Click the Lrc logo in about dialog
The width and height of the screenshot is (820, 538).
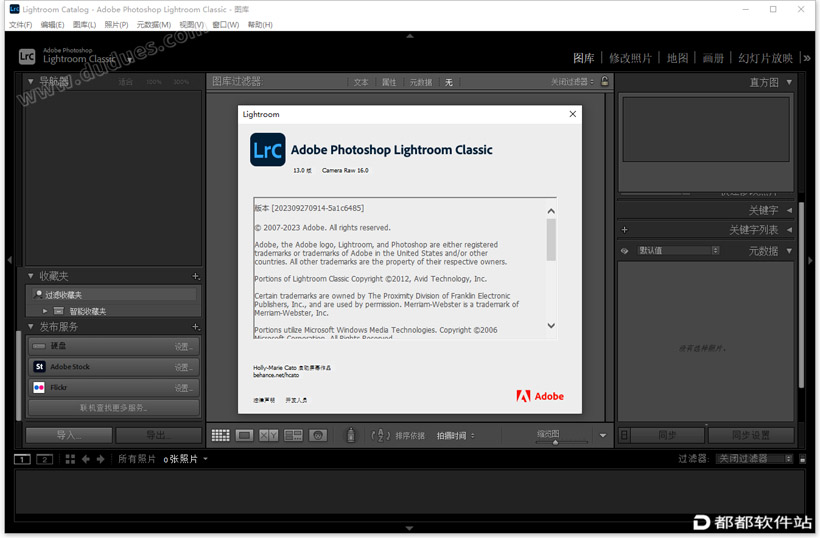(268, 150)
